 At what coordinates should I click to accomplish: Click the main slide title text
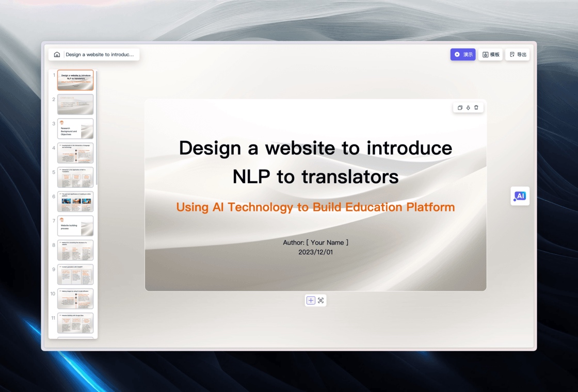pos(315,162)
